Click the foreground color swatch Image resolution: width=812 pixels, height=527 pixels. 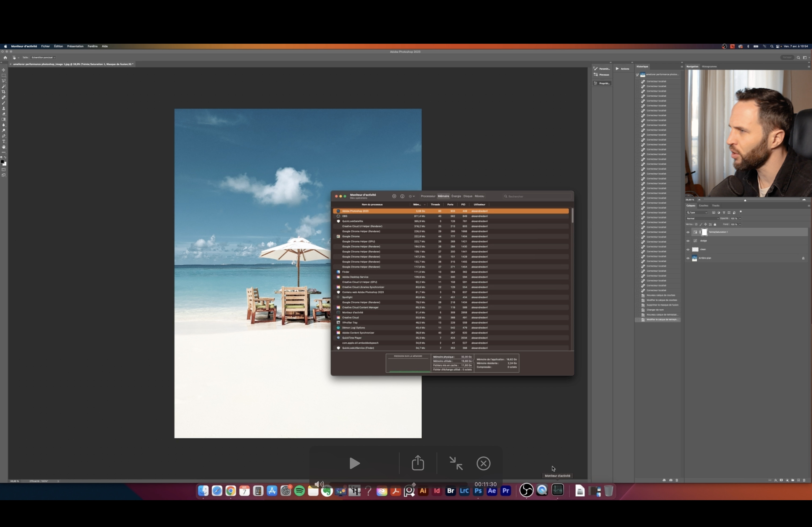(2, 162)
